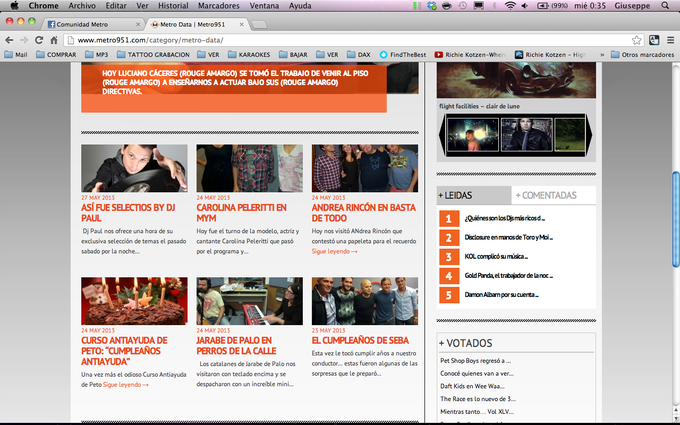This screenshot has width=680, height=425.
Task: Open the KARAOKES bookmarks folder
Action: click(x=249, y=55)
